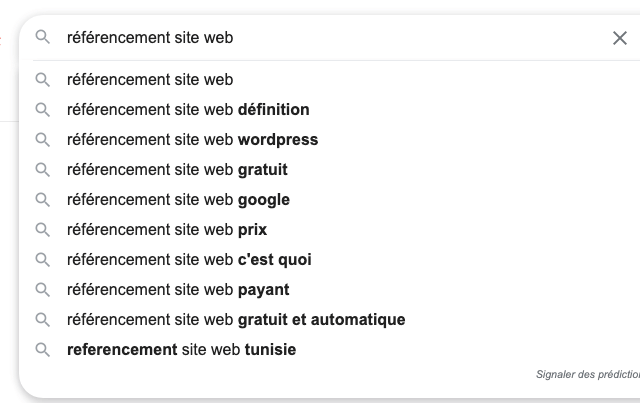Click magnifier icon beside "définition" suggestion

pos(42,110)
